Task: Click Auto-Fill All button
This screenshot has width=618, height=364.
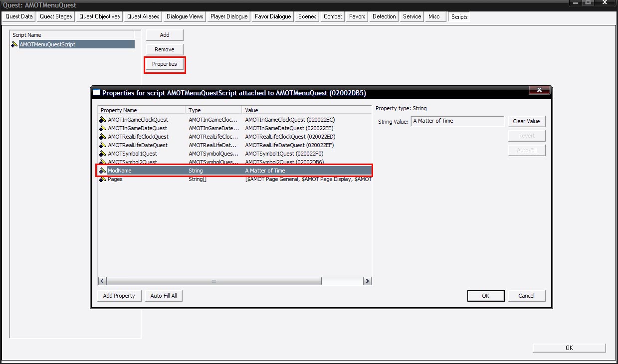Action: [x=164, y=296]
